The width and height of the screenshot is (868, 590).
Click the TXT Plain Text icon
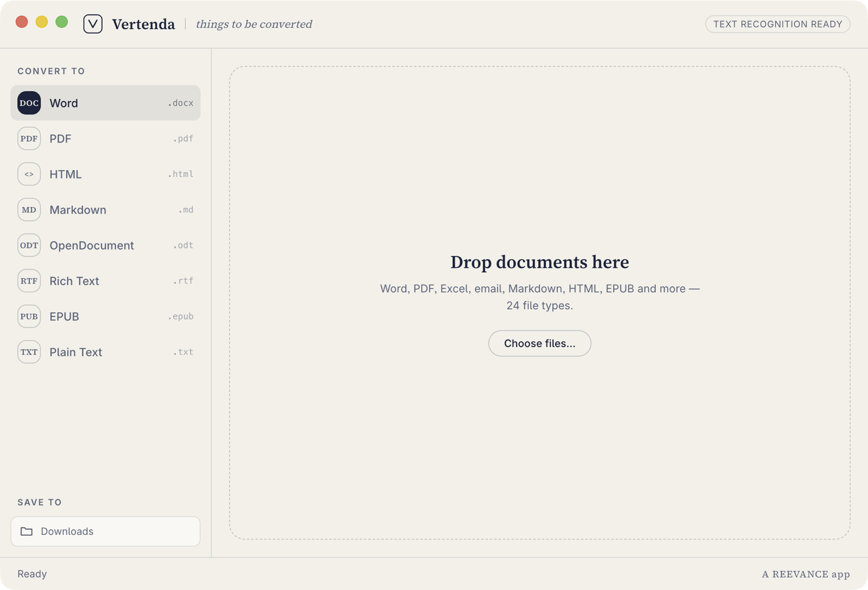(x=29, y=352)
